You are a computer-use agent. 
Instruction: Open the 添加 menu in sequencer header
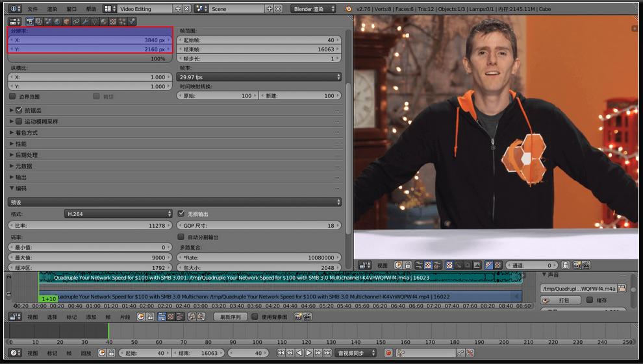click(91, 317)
